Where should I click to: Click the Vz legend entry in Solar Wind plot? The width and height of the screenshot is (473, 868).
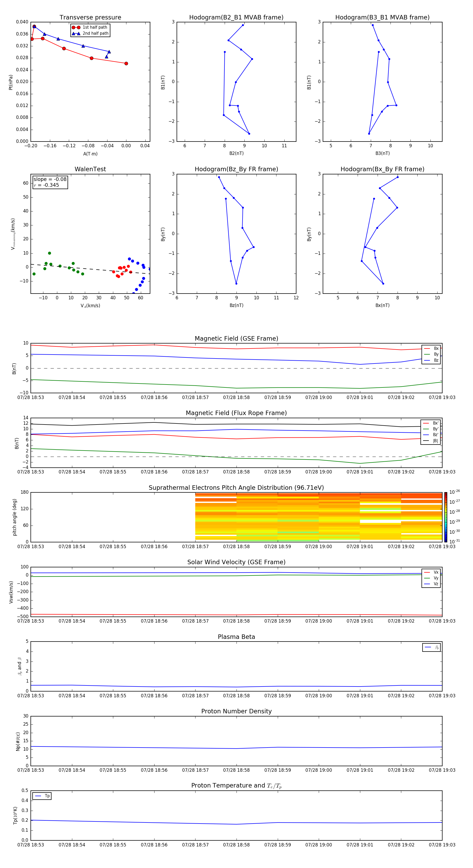[x=431, y=584]
